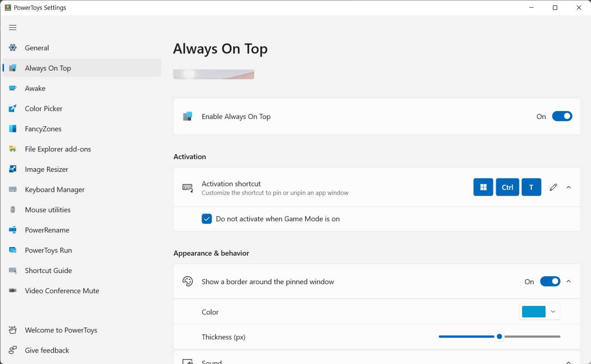Turn off Enable Always On Top switch
The width and height of the screenshot is (591, 364).
562,116
